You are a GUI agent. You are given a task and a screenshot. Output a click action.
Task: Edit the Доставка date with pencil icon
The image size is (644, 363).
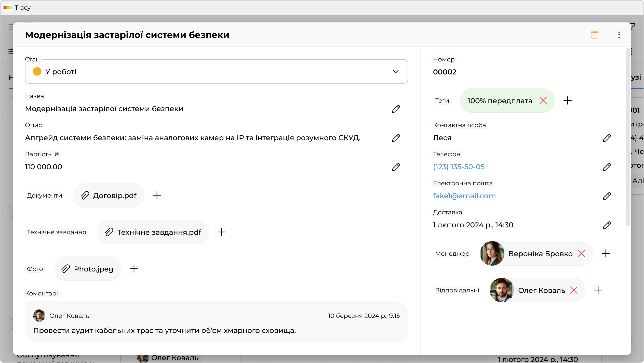tap(607, 225)
